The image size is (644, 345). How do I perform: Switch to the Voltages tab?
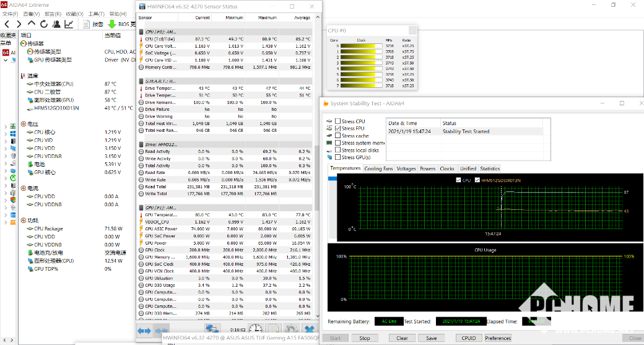click(x=406, y=168)
